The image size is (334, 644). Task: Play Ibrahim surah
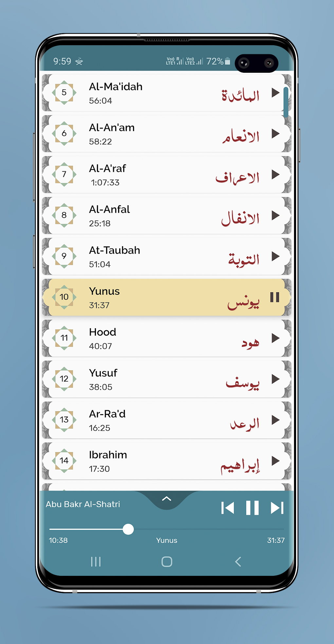275,461
